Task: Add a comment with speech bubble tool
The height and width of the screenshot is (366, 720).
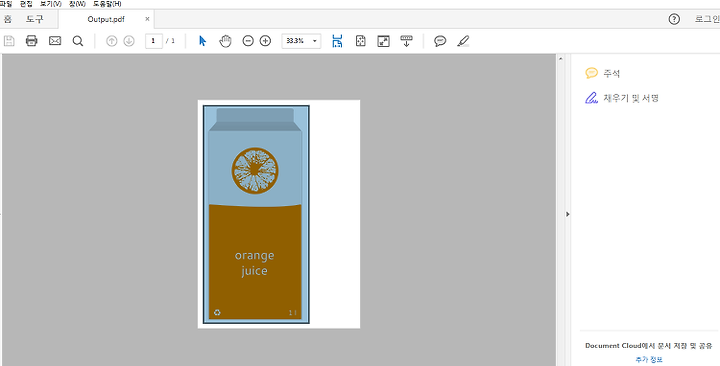Action: 440,41
